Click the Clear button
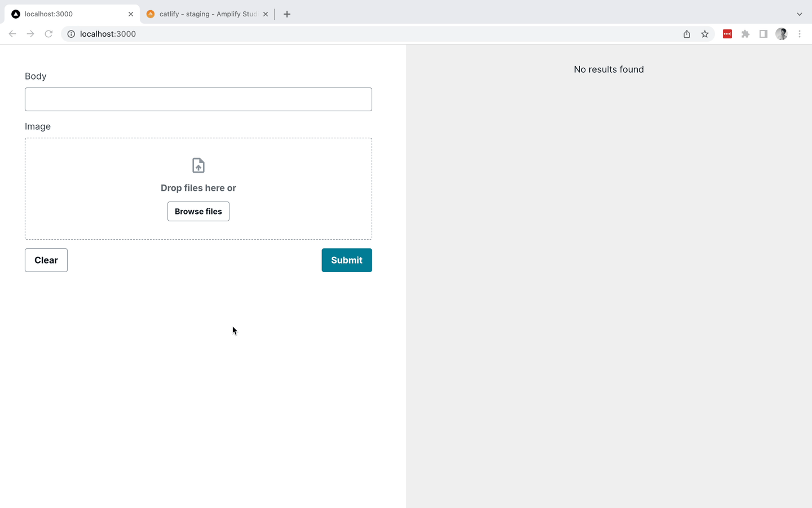 coord(46,260)
